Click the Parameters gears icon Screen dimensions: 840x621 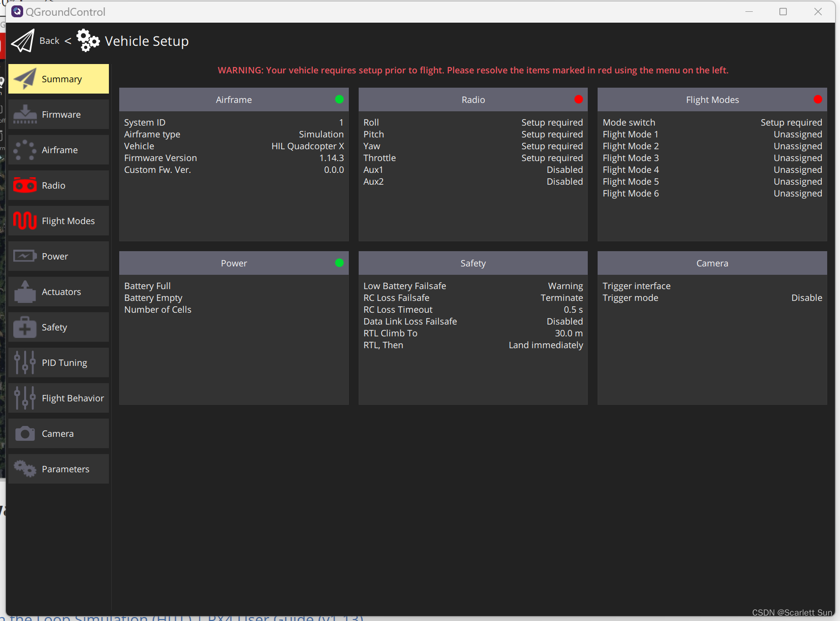[x=25, y=469]
